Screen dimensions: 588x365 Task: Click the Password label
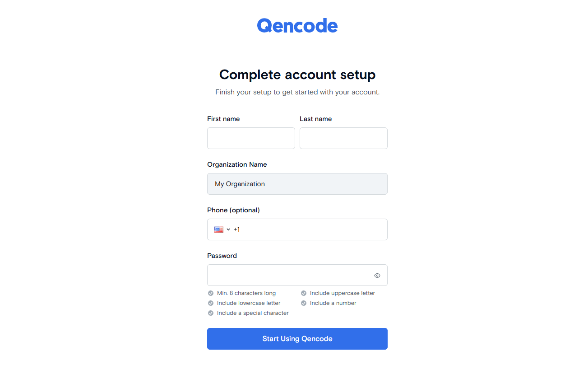(x=222, y=256)
